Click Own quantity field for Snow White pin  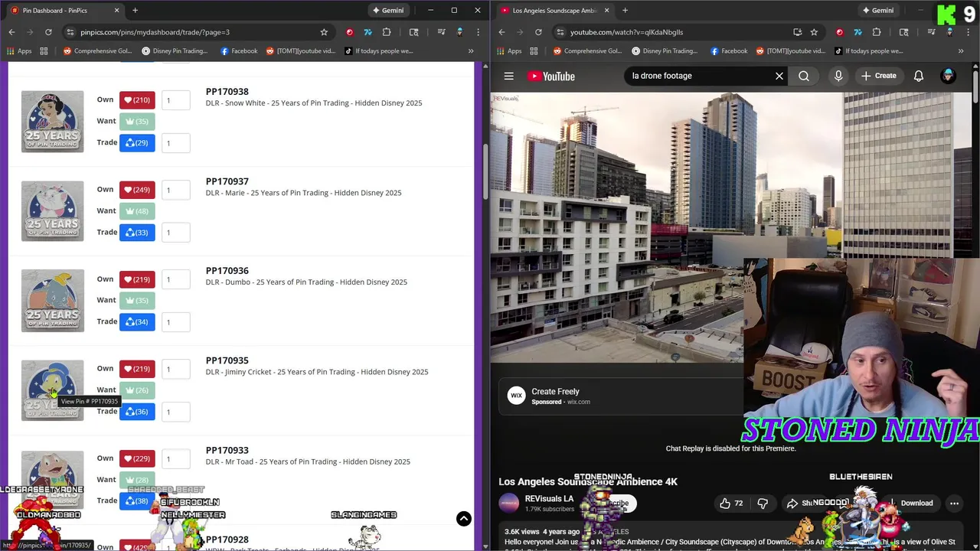tap(175, 99)
